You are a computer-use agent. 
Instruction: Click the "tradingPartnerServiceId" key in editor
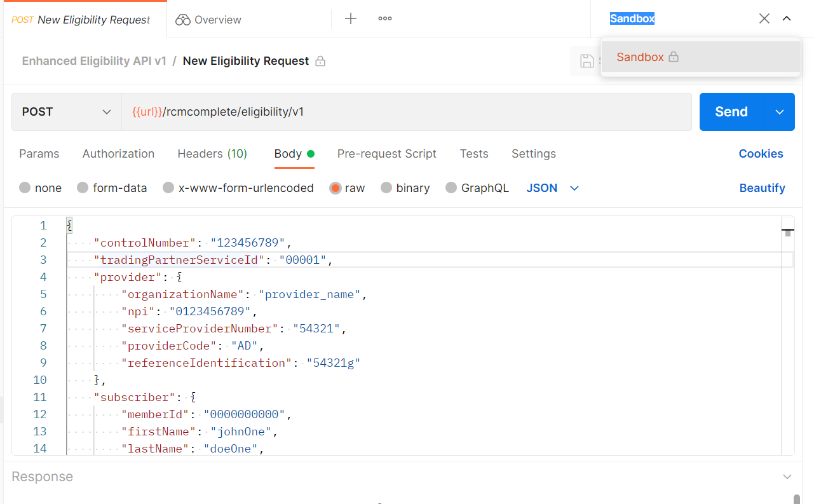pos(180,260)
